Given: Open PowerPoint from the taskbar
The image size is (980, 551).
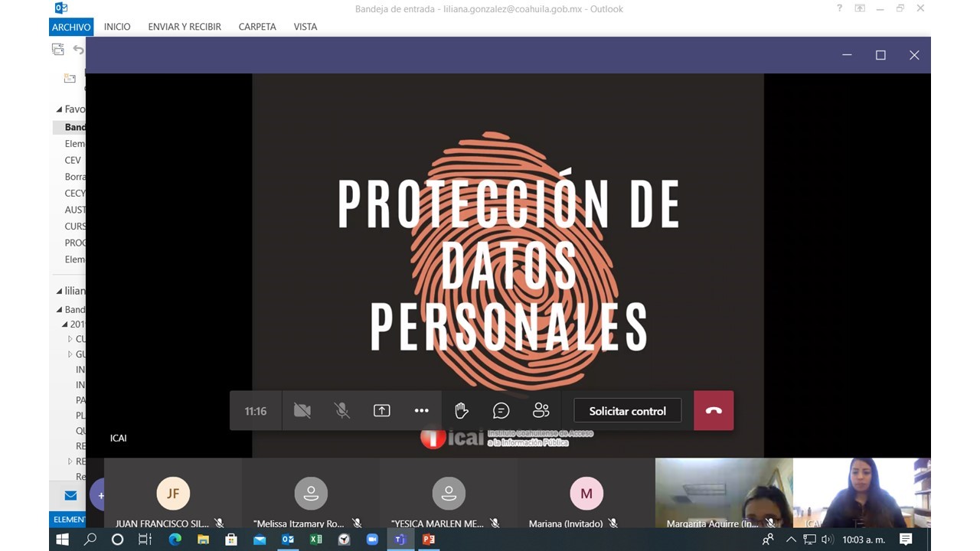Looking at the screenshot, I should [429, 540].
